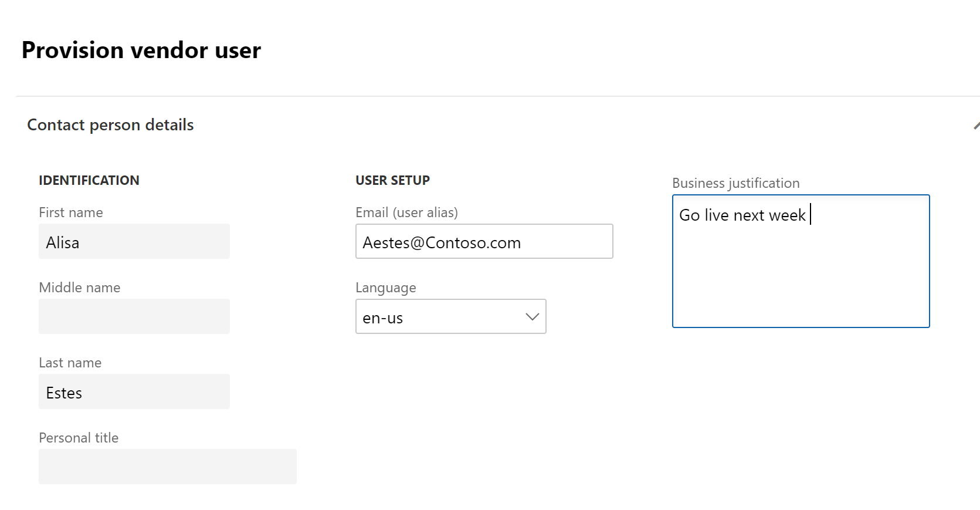Click into the empty Personal title field

(x=167, y=467)
